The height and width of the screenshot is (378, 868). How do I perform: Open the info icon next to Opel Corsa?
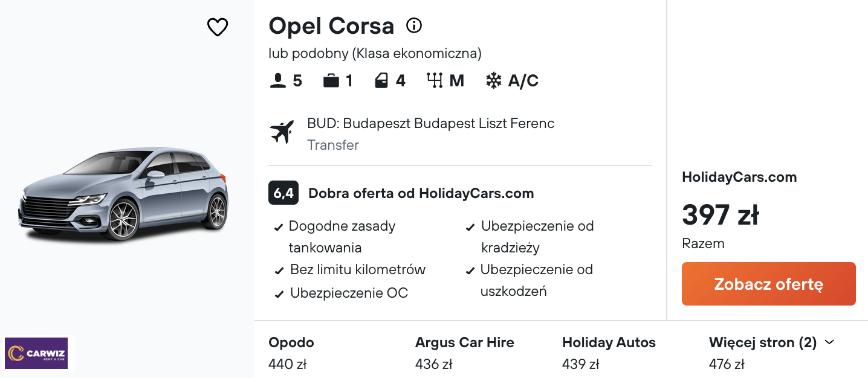[414, 25]
